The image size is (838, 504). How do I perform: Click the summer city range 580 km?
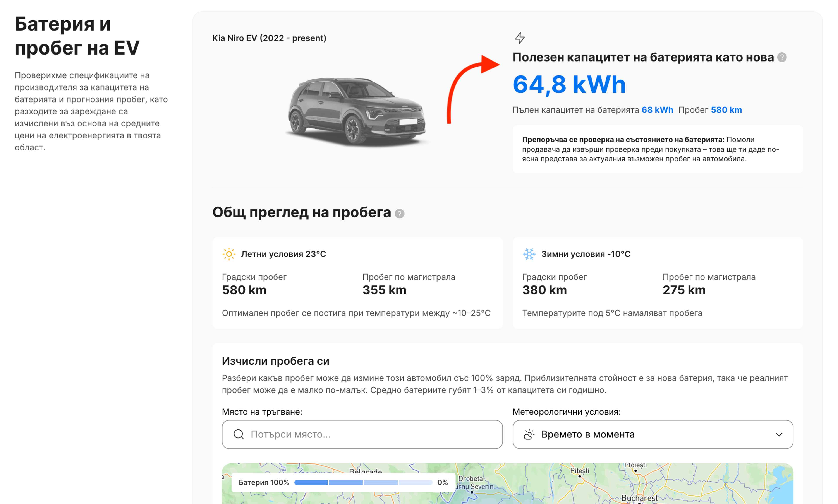[x=244, y=290]
